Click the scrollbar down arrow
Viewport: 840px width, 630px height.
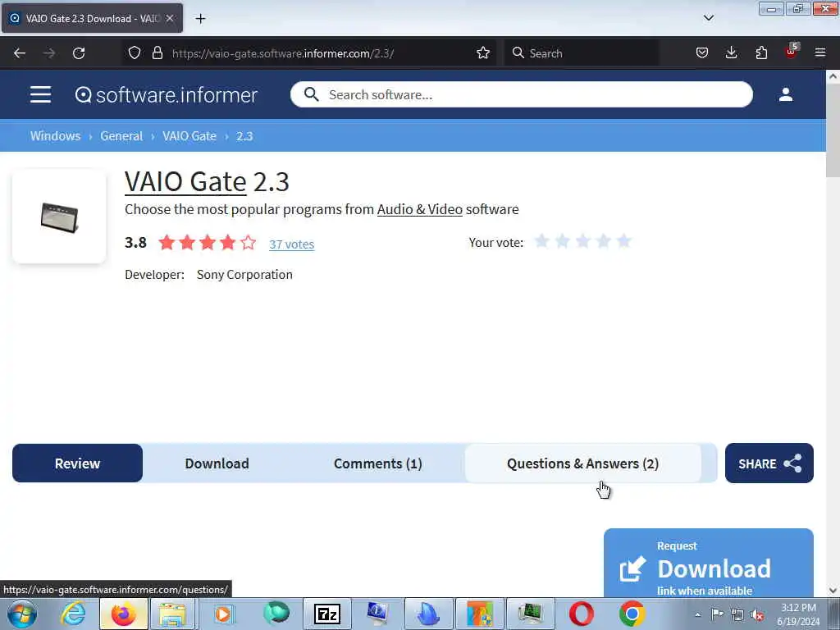tap(833, 591)
